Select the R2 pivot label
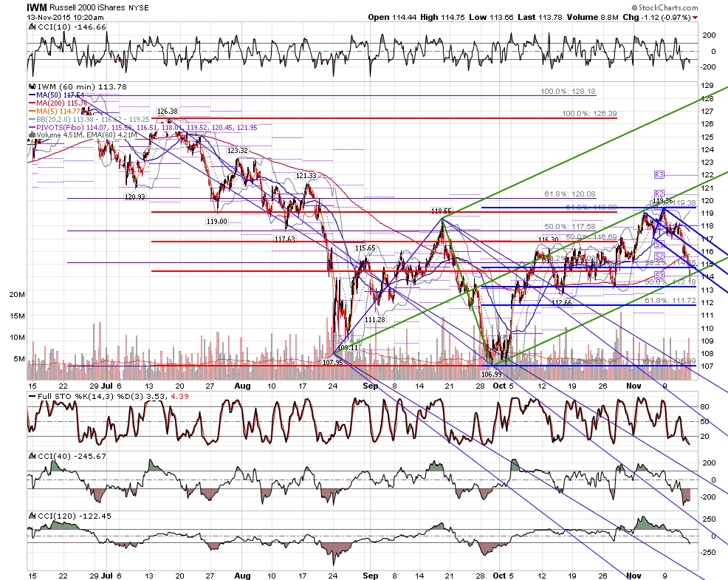 pyautogui.click(x=659, y=194)
